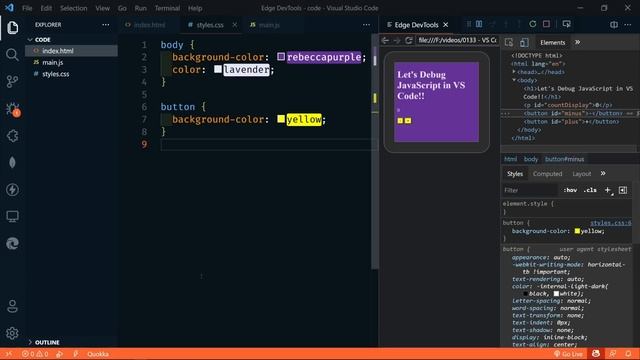
Task: Open Microsoft Edge Tools in activity bar
Action: pos(12,243)
